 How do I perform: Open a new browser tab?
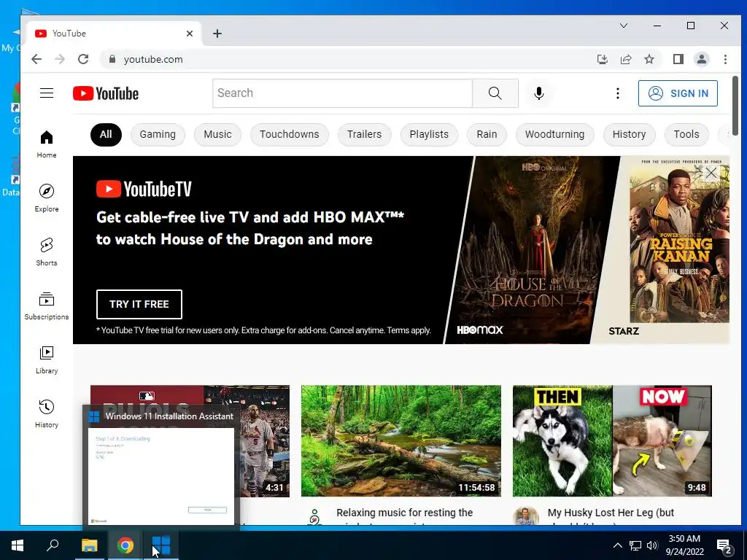coord(217,34)
